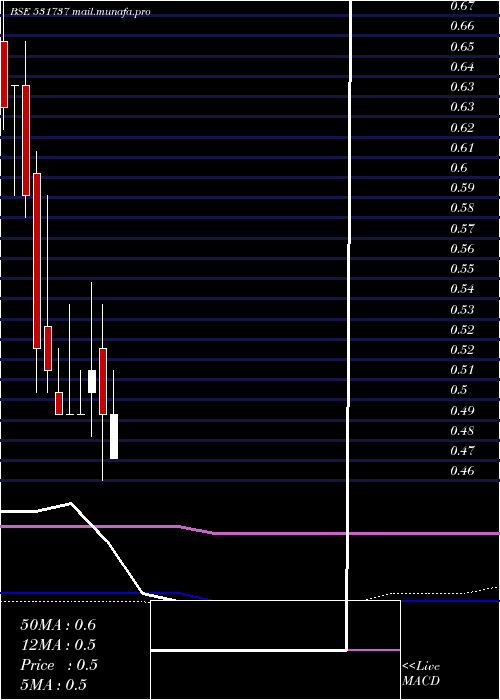Click the <<Live MACD label

[x=421, y=674]
